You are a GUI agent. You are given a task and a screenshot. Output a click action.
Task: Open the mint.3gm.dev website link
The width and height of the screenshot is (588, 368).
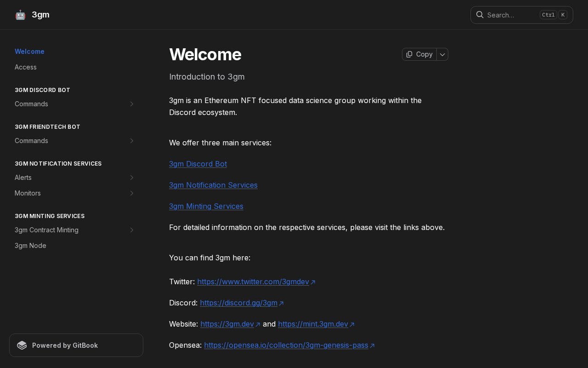[313, 324]
